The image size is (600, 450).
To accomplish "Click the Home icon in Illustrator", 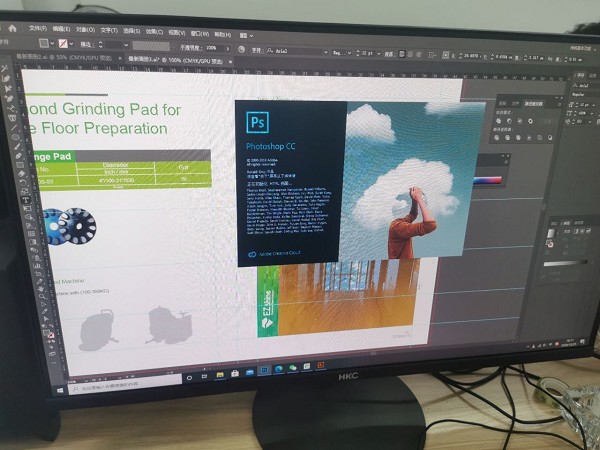I will pos(12,28).
